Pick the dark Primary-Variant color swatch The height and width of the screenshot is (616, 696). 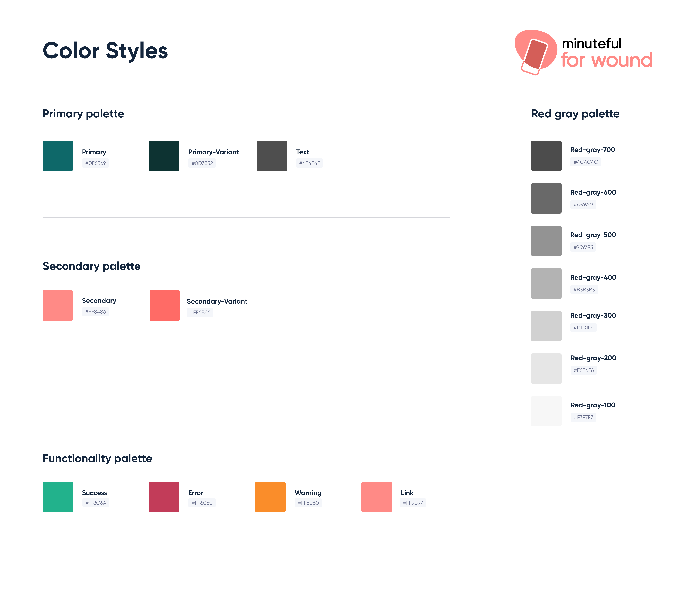coord(164,156)
